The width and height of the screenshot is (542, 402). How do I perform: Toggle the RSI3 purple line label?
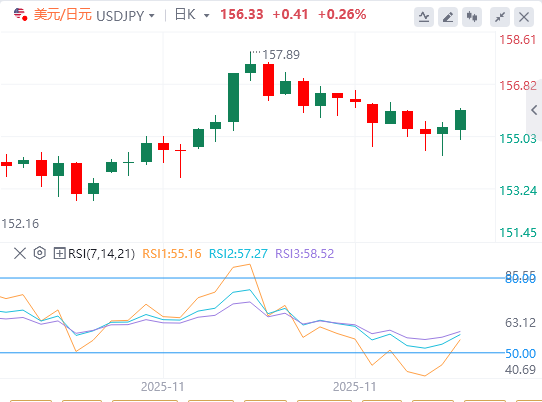pos(305,254)
